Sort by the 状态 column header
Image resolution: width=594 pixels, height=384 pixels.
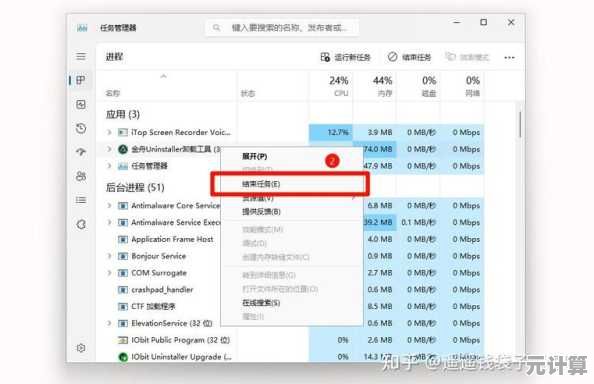[x=248, y=93]
